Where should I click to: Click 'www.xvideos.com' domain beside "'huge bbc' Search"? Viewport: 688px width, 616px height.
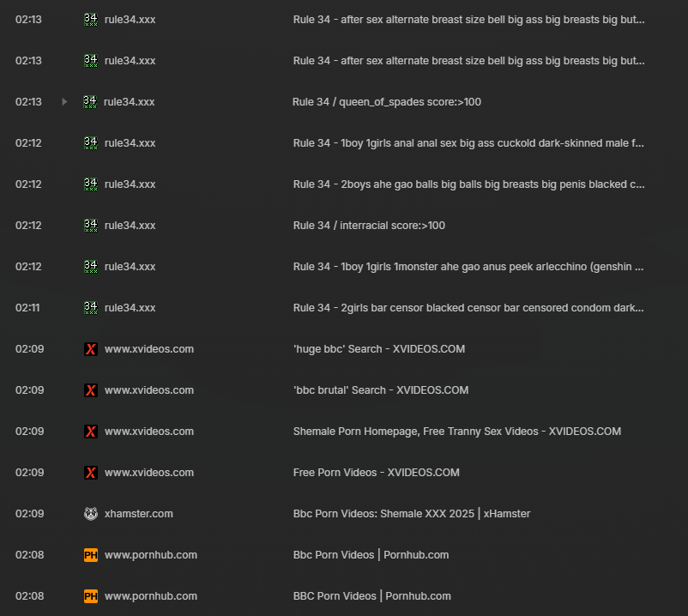[149, 349]
